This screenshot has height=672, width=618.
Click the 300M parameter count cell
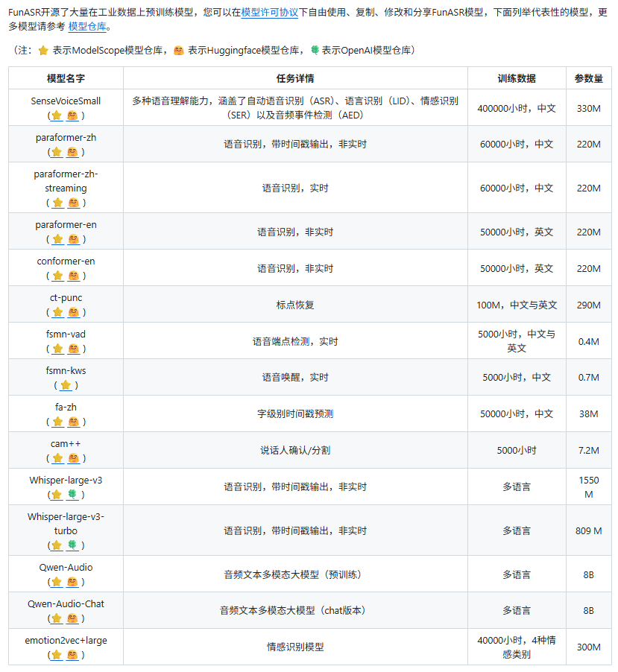pyautogui.click(x=588, y=647)
